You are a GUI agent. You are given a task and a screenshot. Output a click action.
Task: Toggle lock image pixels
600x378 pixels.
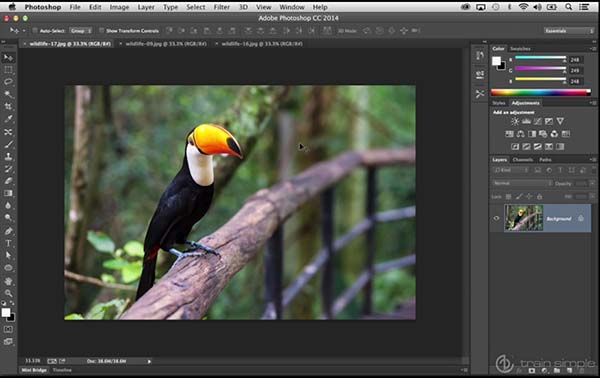519,197
